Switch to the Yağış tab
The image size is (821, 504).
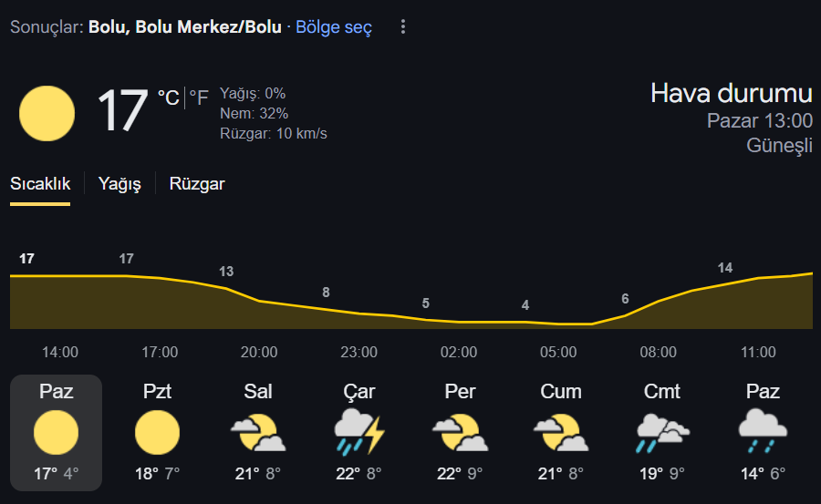(x=120, y=184)
